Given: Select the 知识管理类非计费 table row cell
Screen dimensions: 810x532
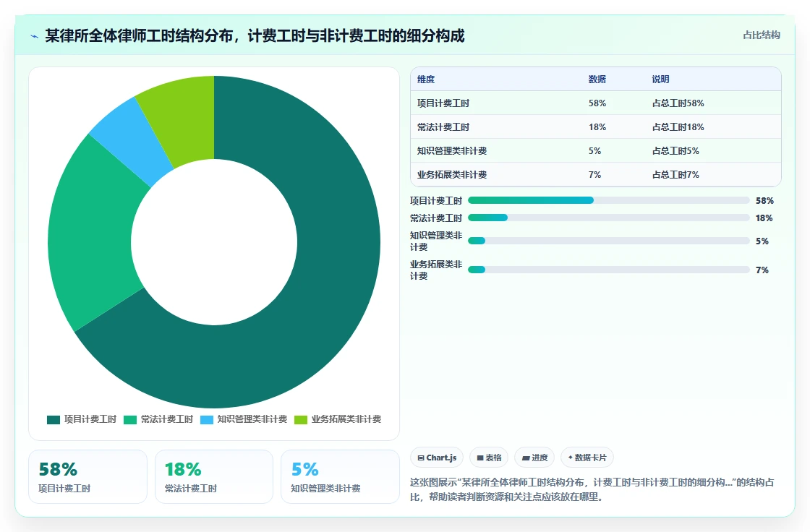Looking at the screenshot, I should (x=452, y=150).
